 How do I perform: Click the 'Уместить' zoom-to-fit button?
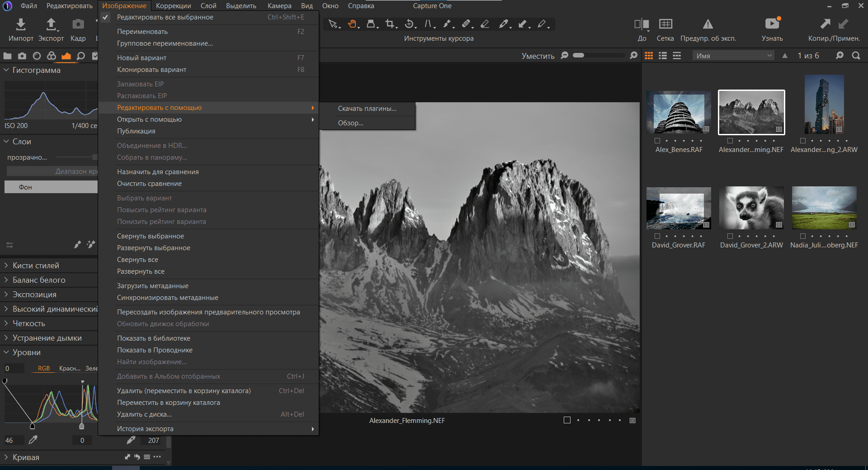538,56
